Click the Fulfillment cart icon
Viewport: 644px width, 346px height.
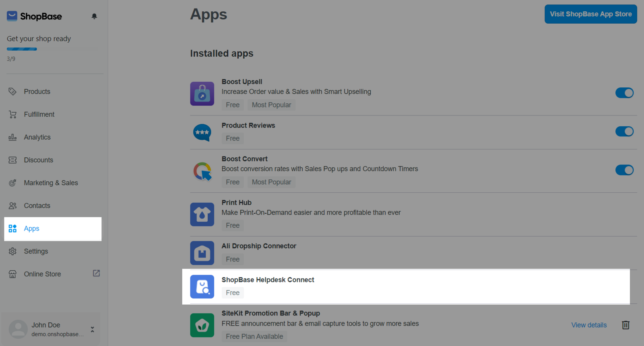click(12, 114)
